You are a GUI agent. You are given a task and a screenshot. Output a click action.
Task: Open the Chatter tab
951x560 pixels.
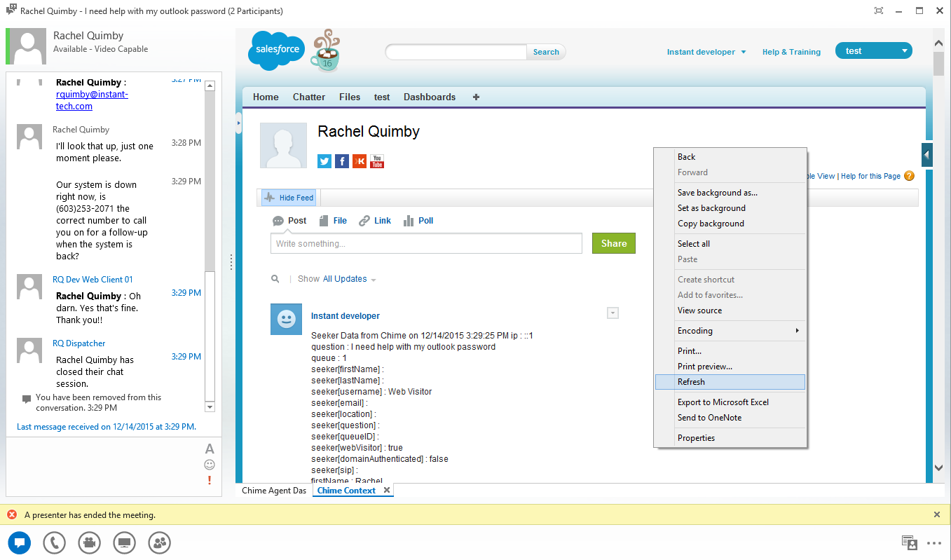309,97
